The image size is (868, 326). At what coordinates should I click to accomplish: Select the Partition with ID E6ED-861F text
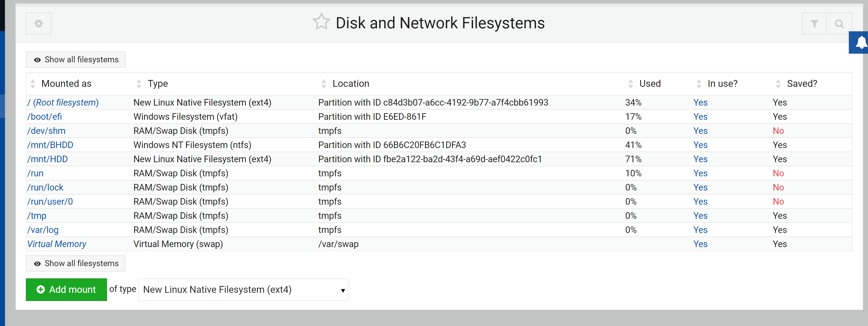(x=372, y=116)
